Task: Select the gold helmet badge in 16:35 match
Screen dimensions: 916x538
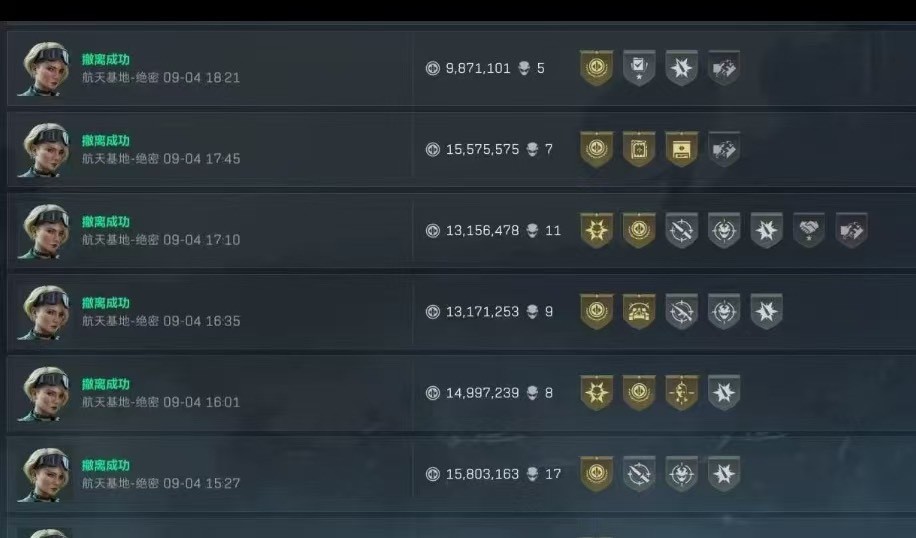Action: pos(639,311)
